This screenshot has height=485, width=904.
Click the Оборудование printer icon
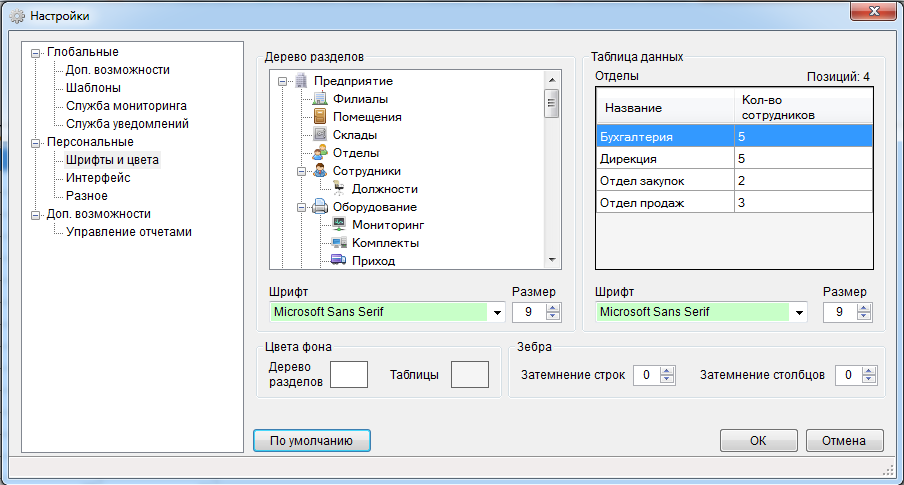[320, 206]
